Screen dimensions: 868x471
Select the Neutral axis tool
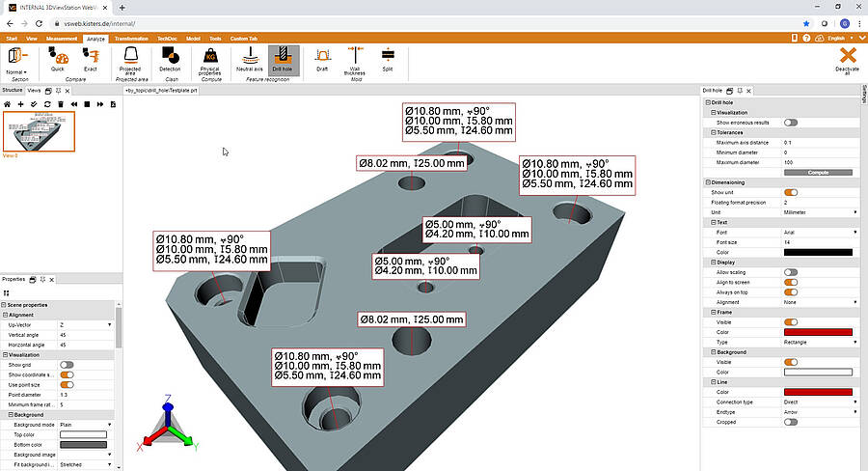250,59
